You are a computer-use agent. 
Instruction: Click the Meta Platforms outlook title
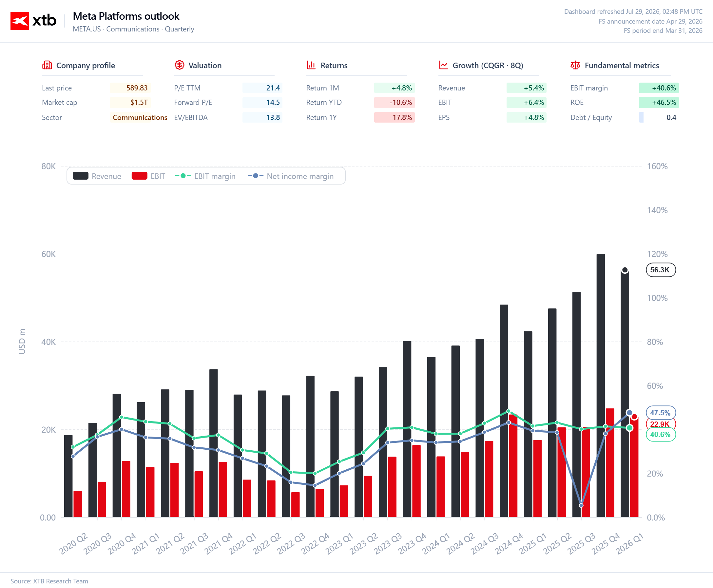pos(126,16)
